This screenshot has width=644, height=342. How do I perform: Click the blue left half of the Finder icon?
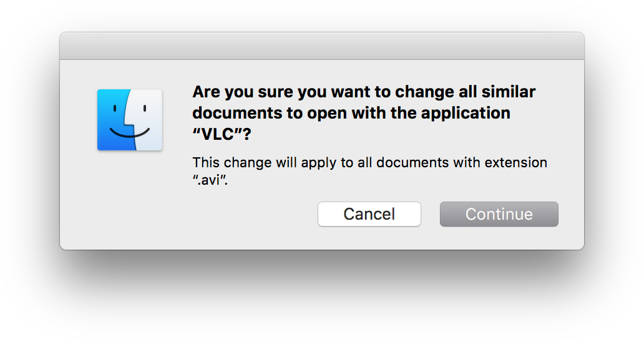click(x=113, y=120)
